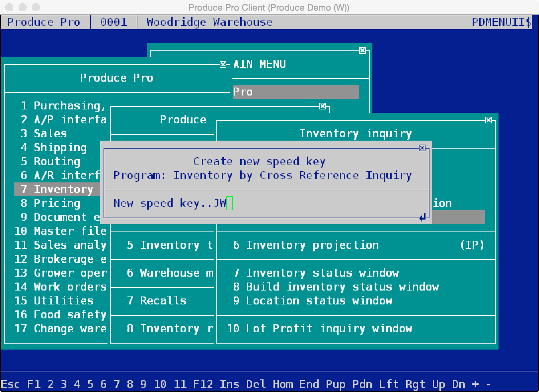539x392 pixels.
Task: Click Ins key in bottom bar
Action: [230, 384]
